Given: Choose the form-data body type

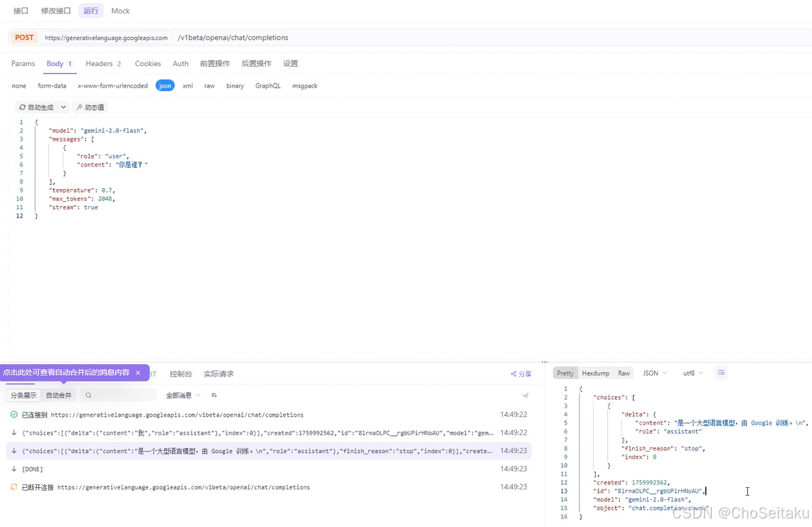Looking at the screenshot, I should point(52,86).
